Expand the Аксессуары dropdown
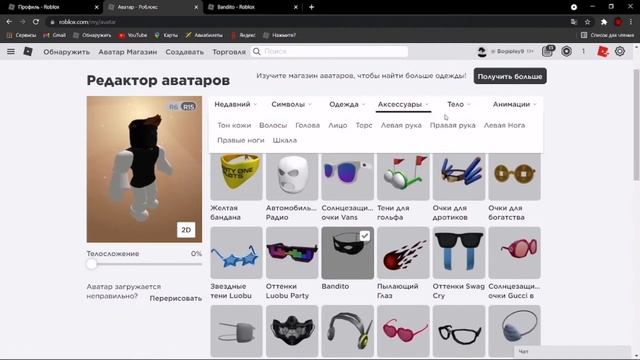 click(x=403, y=104)
